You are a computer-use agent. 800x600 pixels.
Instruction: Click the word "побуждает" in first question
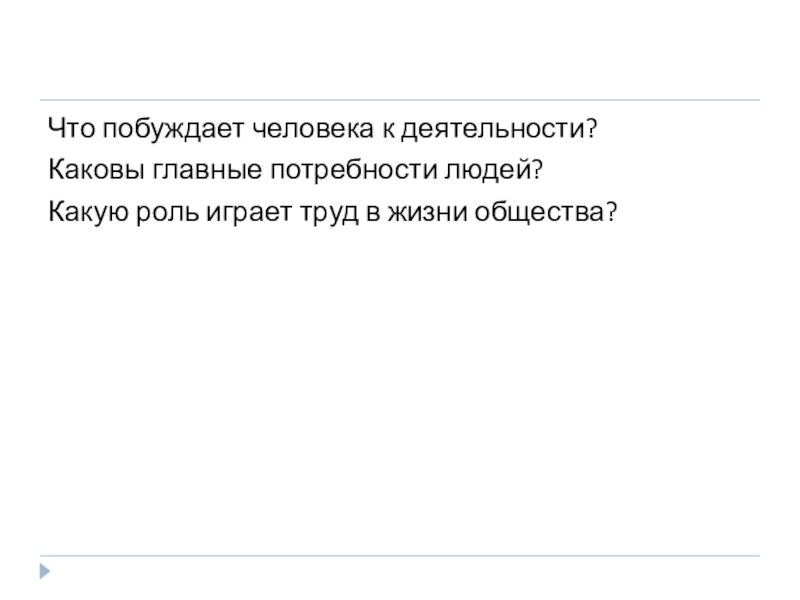(x=161, y=129)
